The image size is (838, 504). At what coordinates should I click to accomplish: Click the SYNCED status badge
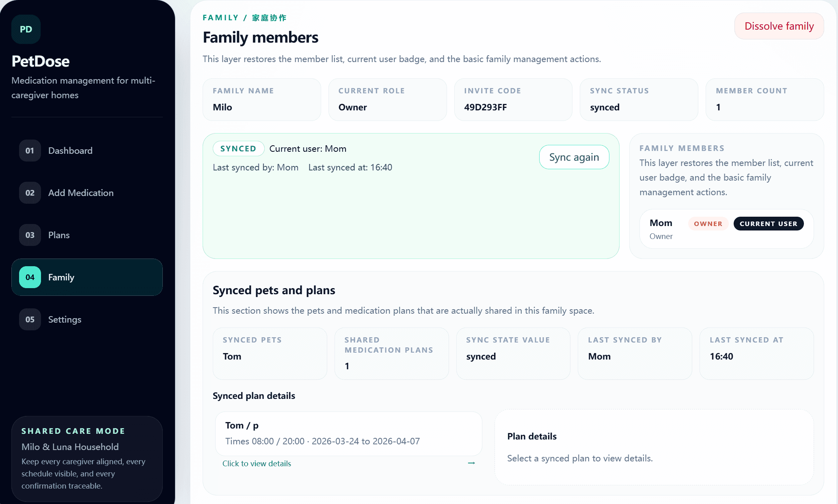pyautogui.click(x=238, y=149)
